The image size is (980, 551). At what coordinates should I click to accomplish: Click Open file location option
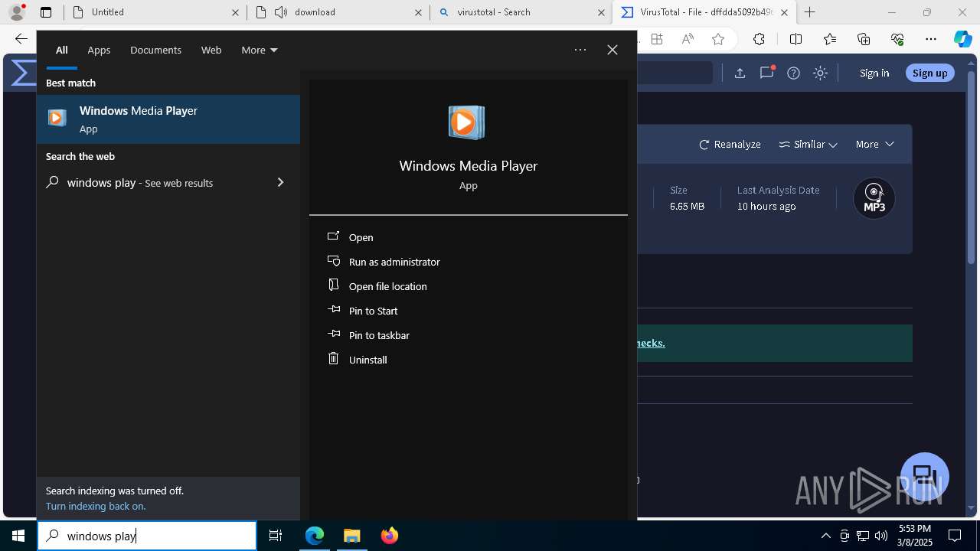point(388,286)
